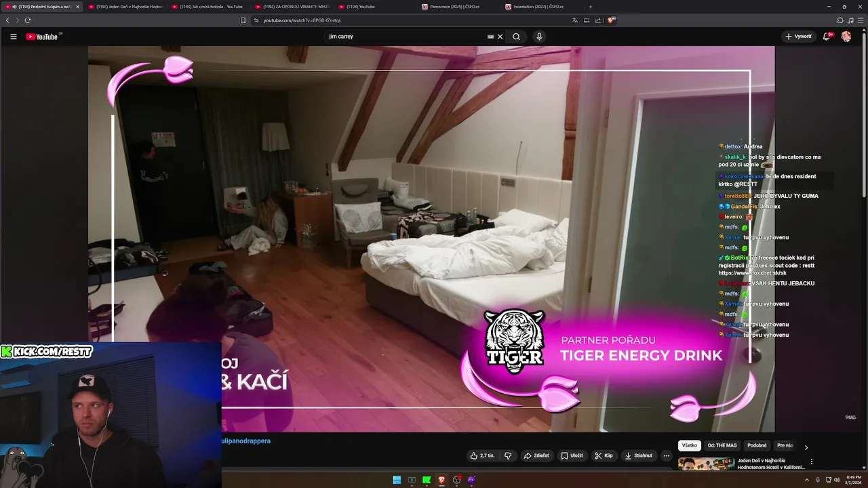Share page icon in address bar
Viewport: 868px width, 488px height.
597,20
